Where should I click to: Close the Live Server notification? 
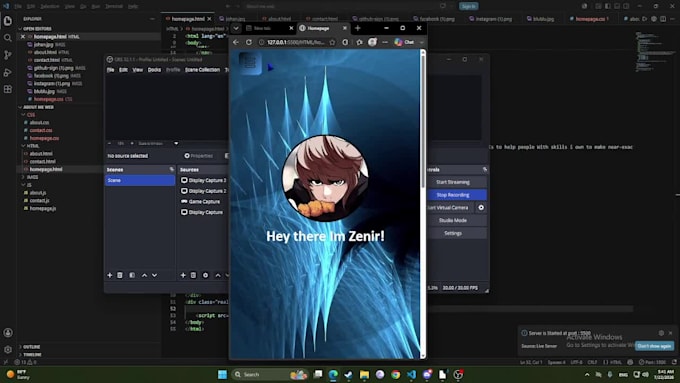670,333
